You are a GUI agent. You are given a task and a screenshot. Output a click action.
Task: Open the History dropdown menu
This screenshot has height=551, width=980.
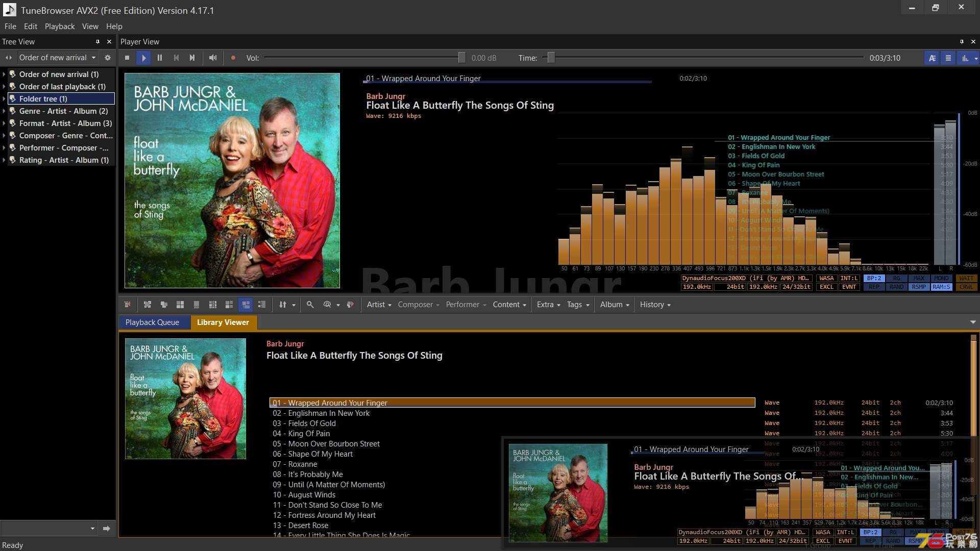[x=655, y=305]
